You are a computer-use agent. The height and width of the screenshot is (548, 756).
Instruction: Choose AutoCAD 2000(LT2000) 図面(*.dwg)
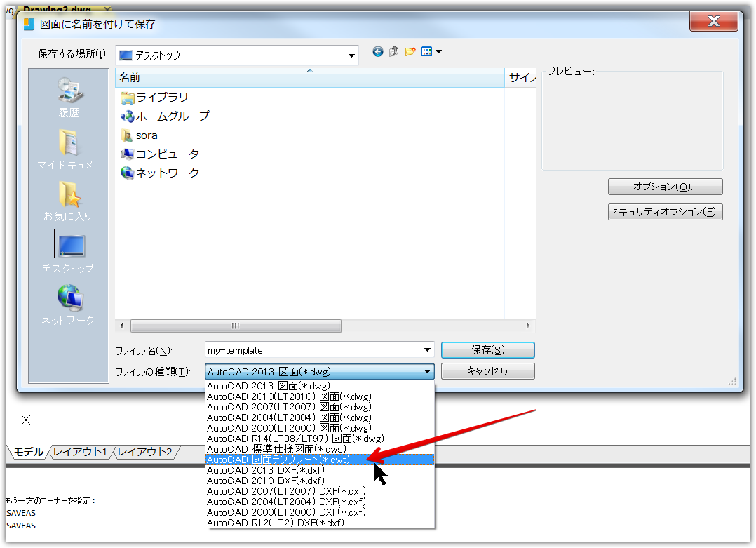320,428
